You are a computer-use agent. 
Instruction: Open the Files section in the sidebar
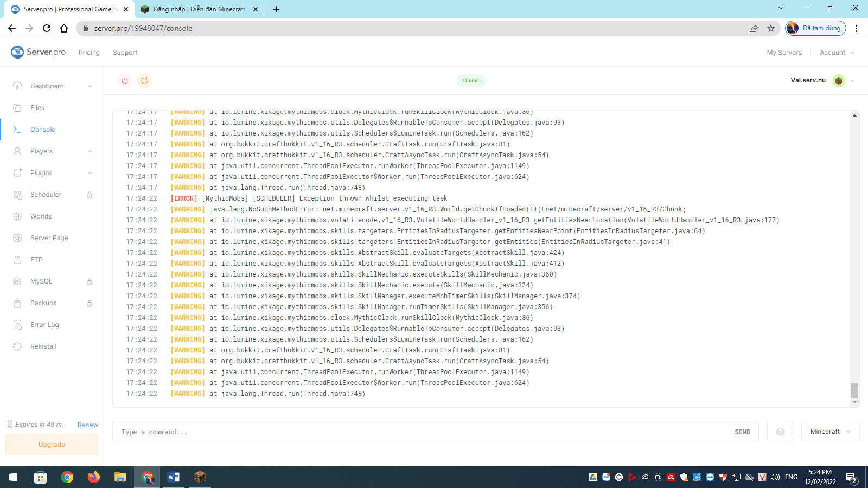click(37, 108)
